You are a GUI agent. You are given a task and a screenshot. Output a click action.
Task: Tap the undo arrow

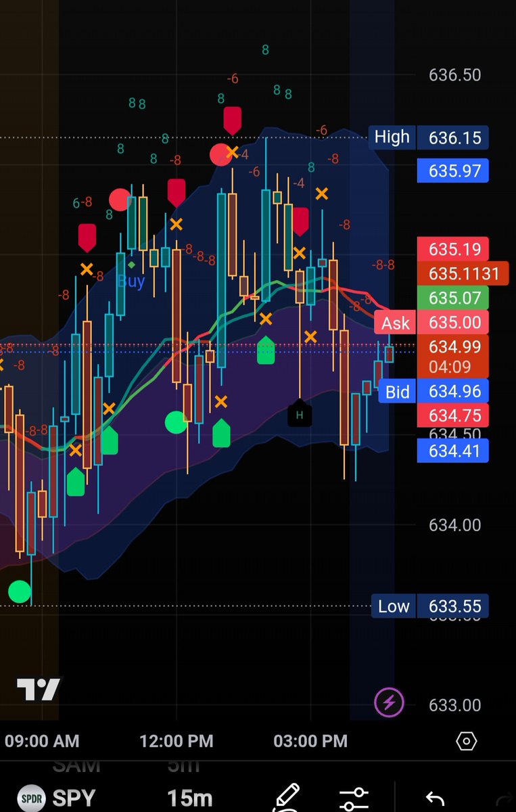436,799
